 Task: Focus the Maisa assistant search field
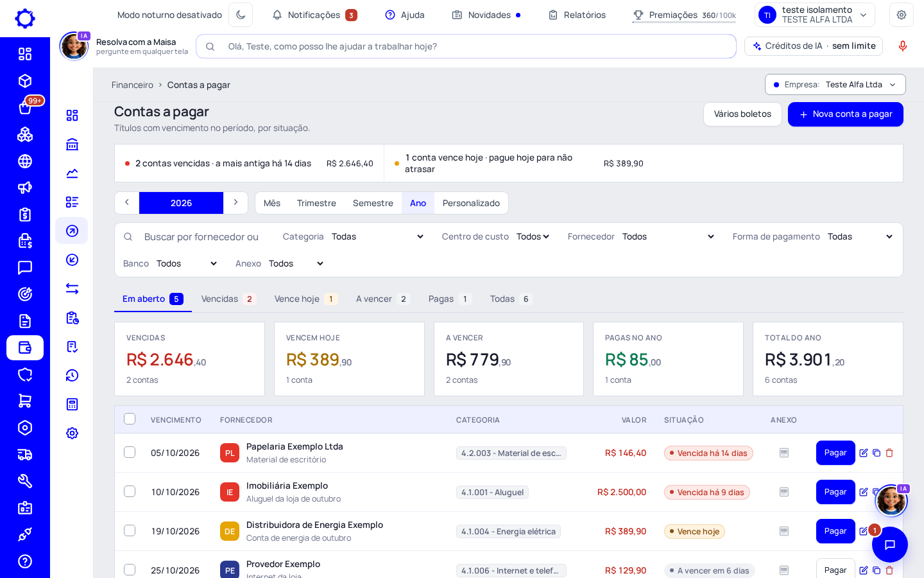point(466,46)
